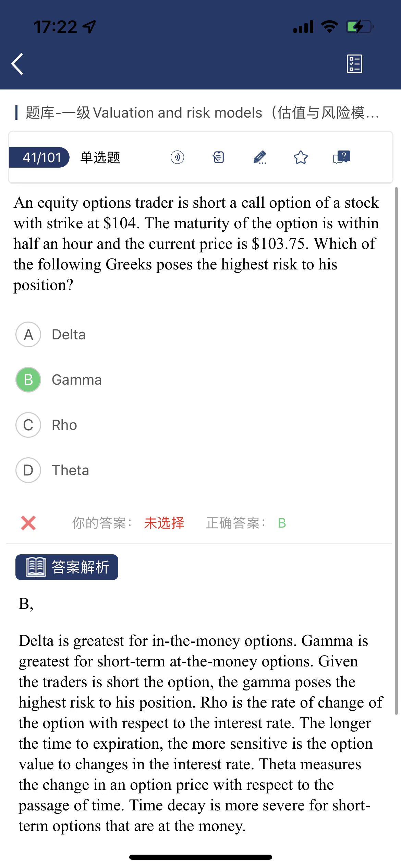Tap the home indicator bar
The height and width of the screenshot is (868, 401).
click(x=200, y=857)
